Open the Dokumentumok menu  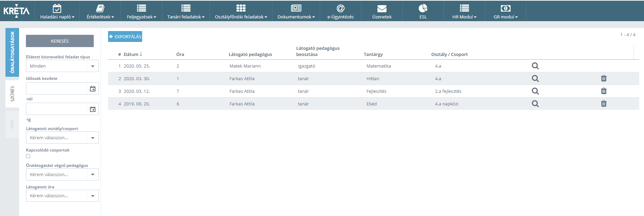[296, 12]
